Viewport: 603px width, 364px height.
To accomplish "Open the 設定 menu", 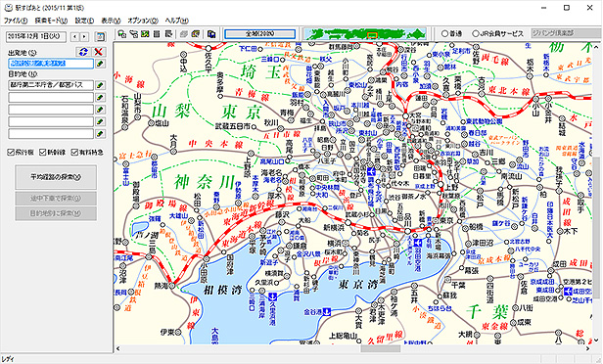I will tap(84, 21).
